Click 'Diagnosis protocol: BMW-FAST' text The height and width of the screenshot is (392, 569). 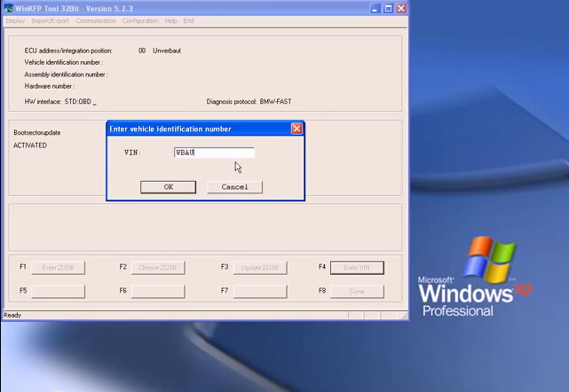coord(249,101)
